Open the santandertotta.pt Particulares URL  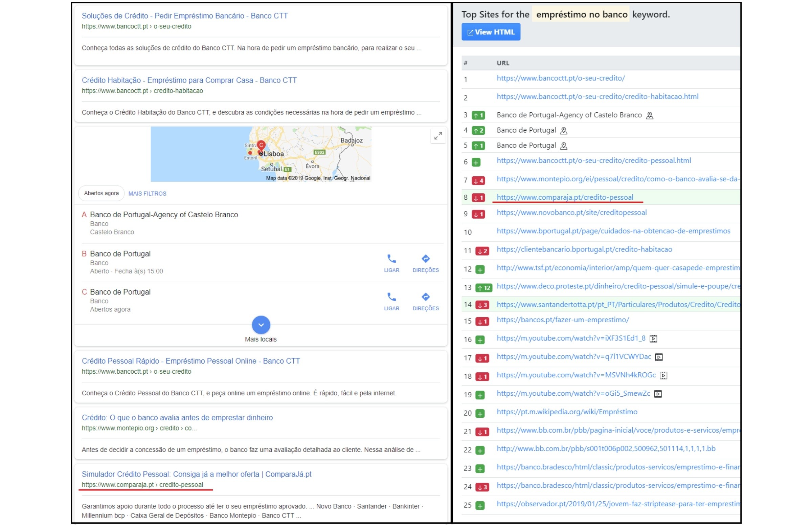click(x=618, y=305)
